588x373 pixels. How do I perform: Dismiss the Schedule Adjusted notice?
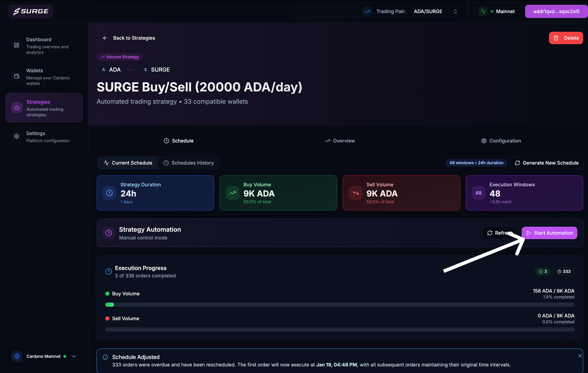(580, 356)
